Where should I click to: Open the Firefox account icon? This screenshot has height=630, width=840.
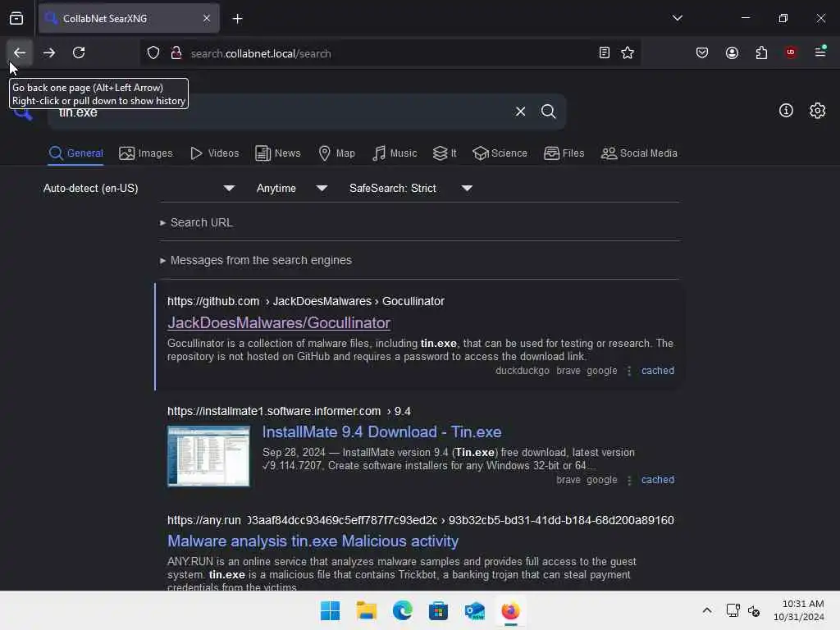coord(732,52)
